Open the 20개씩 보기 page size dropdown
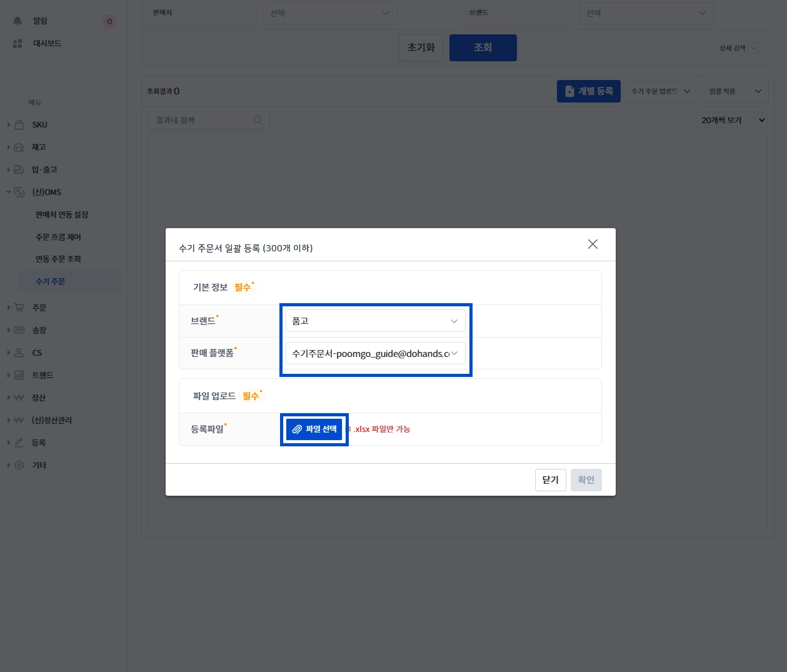This screenshot has height=672, width=787. 733,120
